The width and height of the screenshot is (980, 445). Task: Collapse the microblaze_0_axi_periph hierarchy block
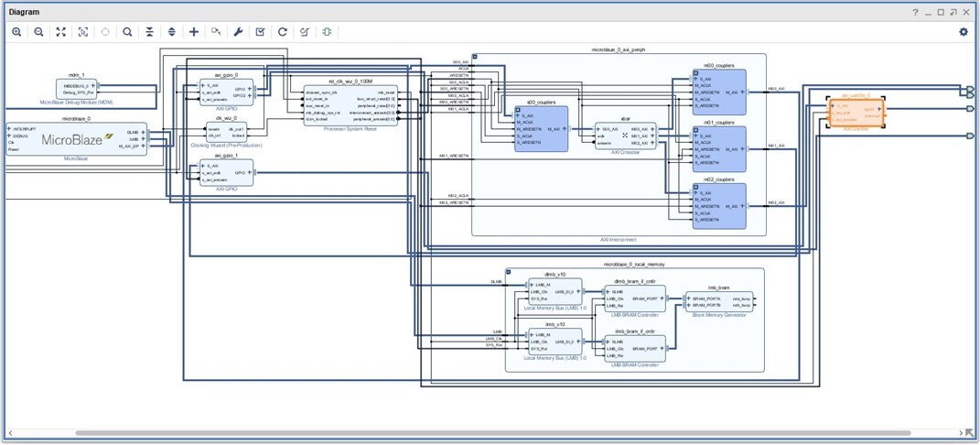pyautogui.click(x=475, y=56)
